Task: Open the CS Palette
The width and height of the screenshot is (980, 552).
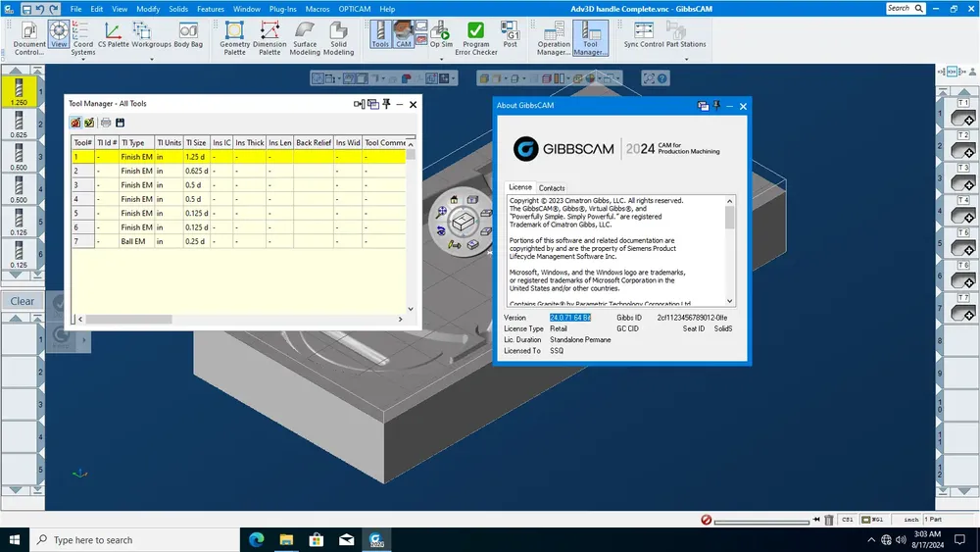Action: tap(113, 34)
